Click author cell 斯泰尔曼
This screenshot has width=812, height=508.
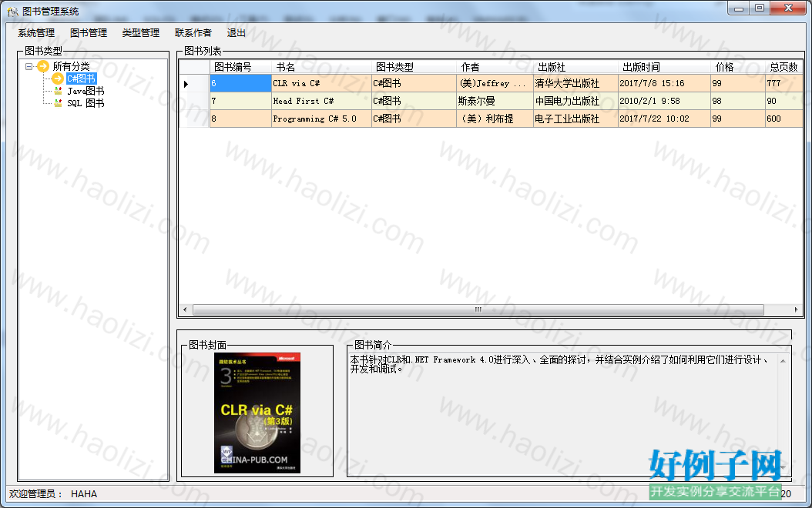tap(495, 101)
